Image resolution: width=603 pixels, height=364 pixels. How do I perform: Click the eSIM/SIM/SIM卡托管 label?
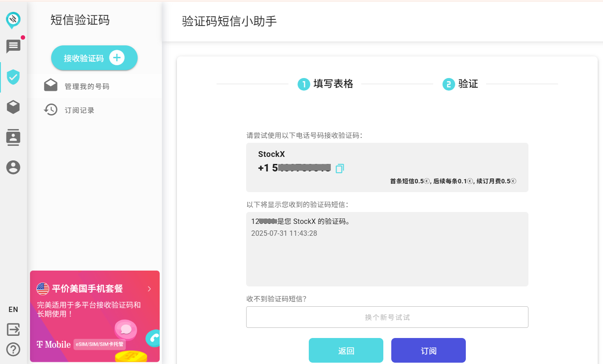point(99,344)
